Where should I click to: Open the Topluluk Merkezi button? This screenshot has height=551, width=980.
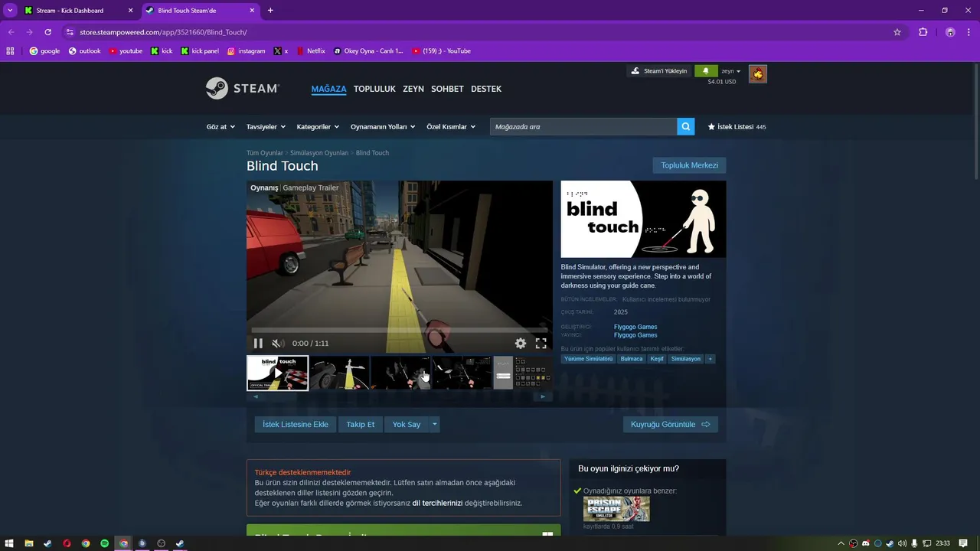click(x=690, y=165)
